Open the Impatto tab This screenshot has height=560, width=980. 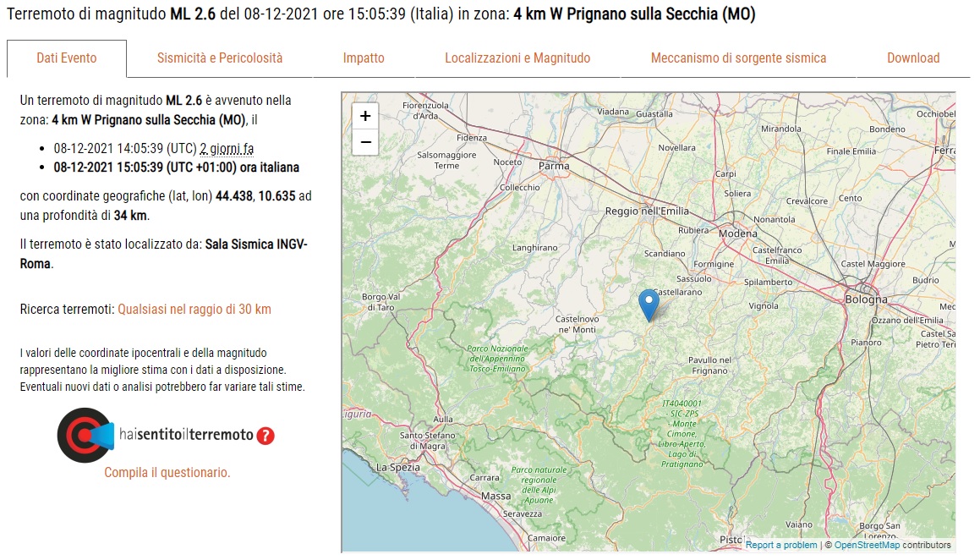[364, 58]
